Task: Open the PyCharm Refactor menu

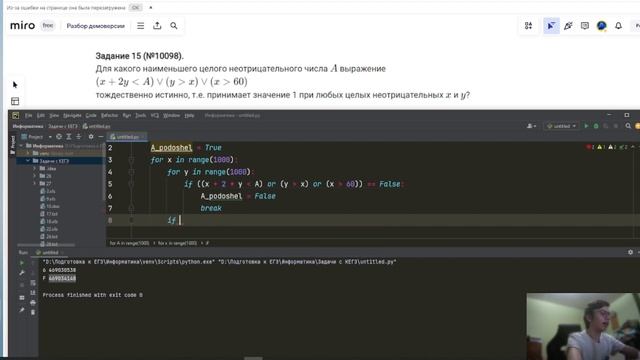Action: (x=109, y=116)
